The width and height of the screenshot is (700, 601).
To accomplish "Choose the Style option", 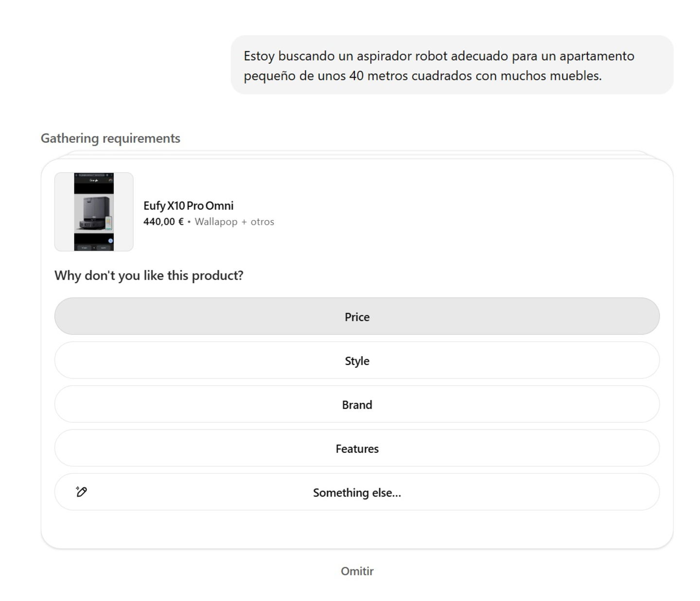I will (357, 361).
